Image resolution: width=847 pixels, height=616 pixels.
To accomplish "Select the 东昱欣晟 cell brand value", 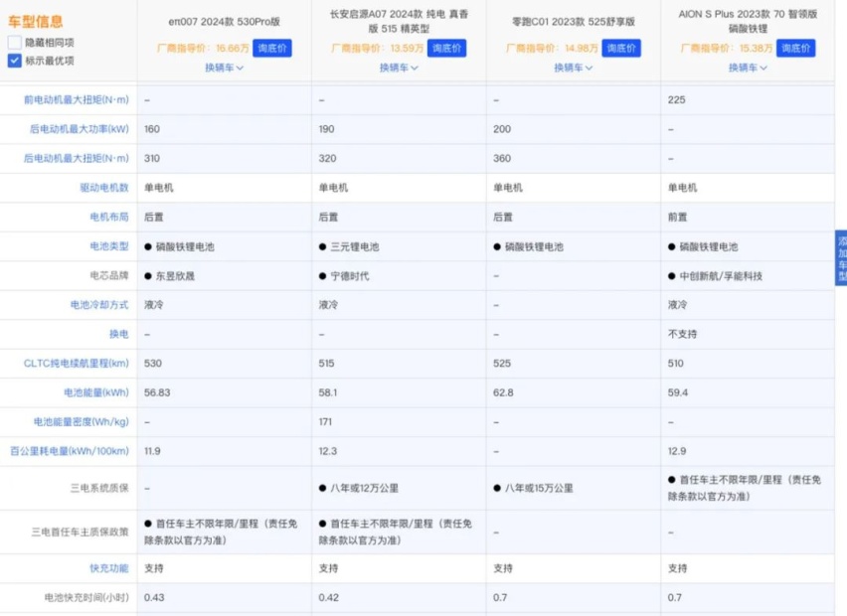I will [x=169, y=276].
